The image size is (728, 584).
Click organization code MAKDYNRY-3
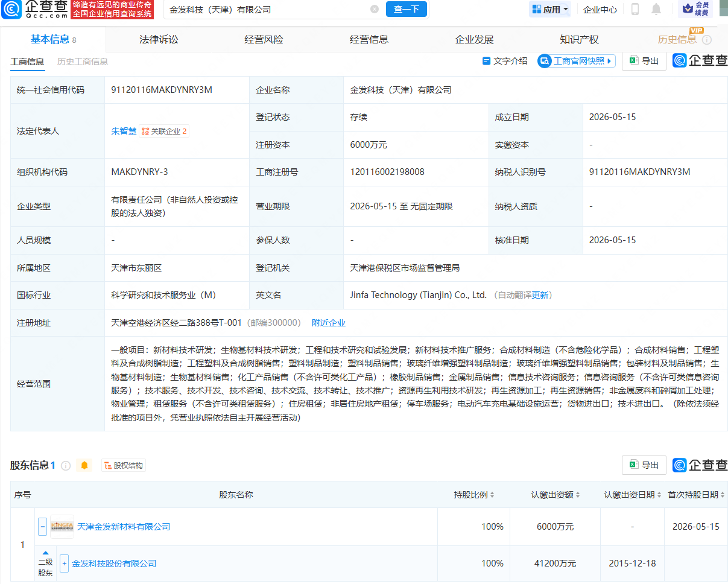point(139,172)
